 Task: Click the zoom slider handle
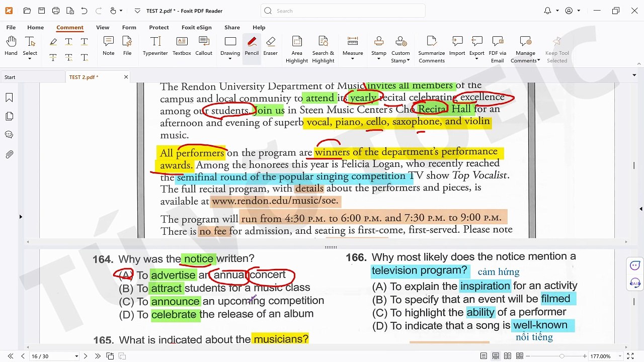click(x=562, y=356)
